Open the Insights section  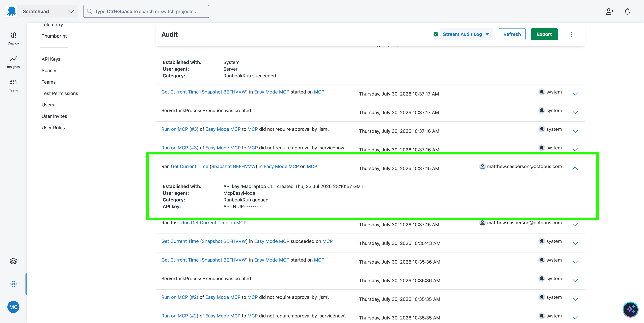tap(13, 62)
